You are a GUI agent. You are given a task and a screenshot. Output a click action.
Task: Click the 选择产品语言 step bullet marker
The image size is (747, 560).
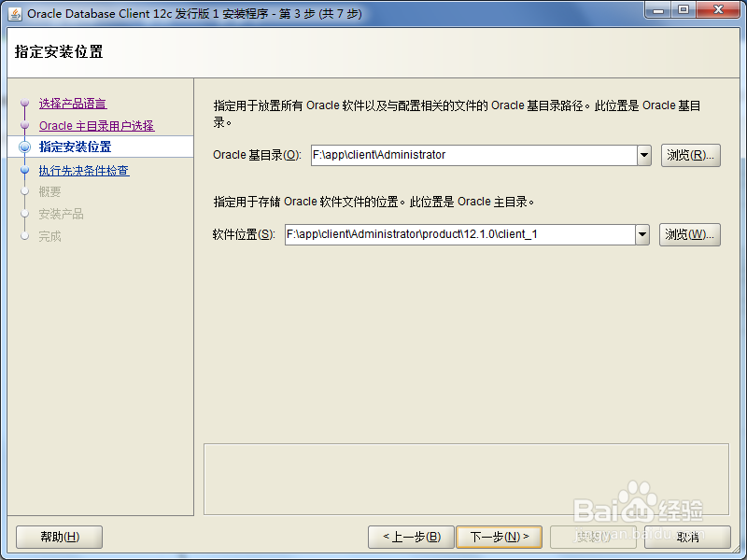click(25, 103)
